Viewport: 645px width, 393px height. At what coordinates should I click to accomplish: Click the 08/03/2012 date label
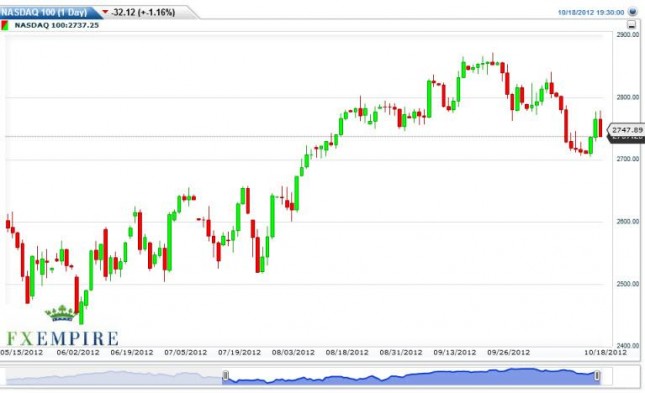click(x=293, y=352)
